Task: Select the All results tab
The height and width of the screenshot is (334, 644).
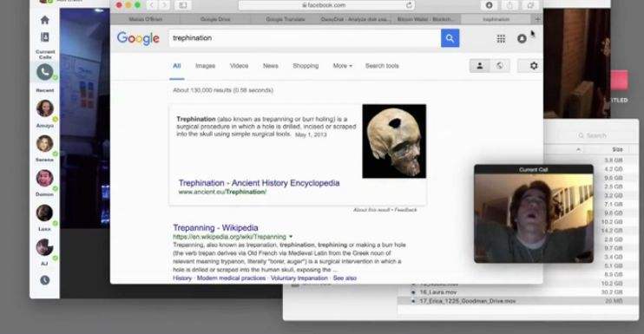Action: (176, 66)
